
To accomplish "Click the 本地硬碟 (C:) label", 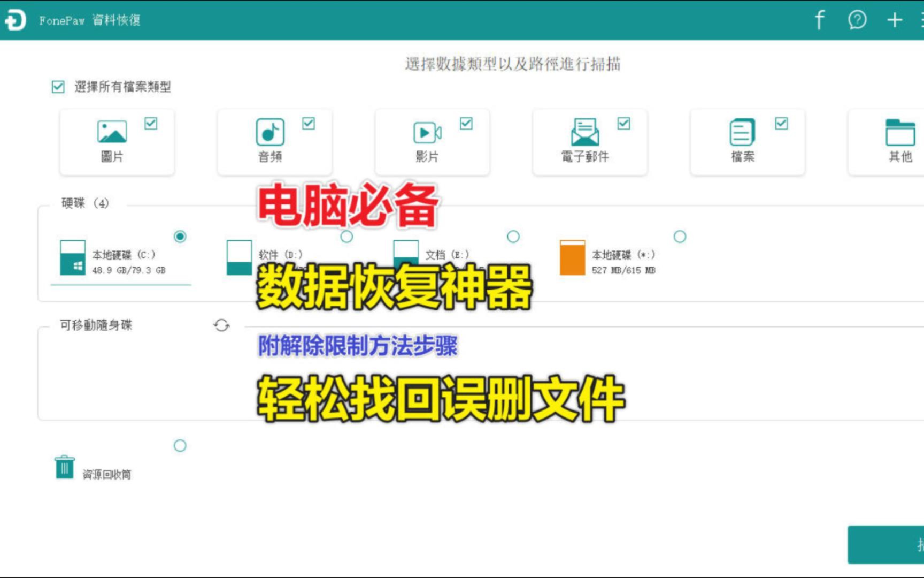I will (x=124, y=255).
